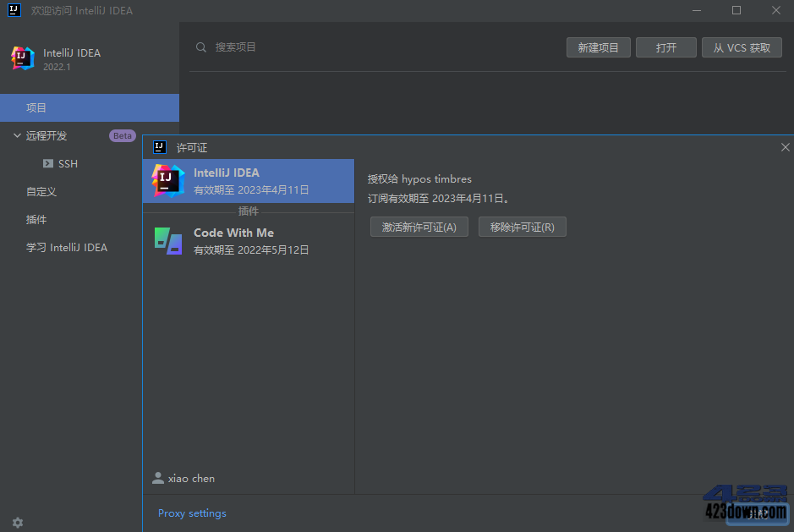Select 项目 in the left sidebar

[x=36, y=107]
